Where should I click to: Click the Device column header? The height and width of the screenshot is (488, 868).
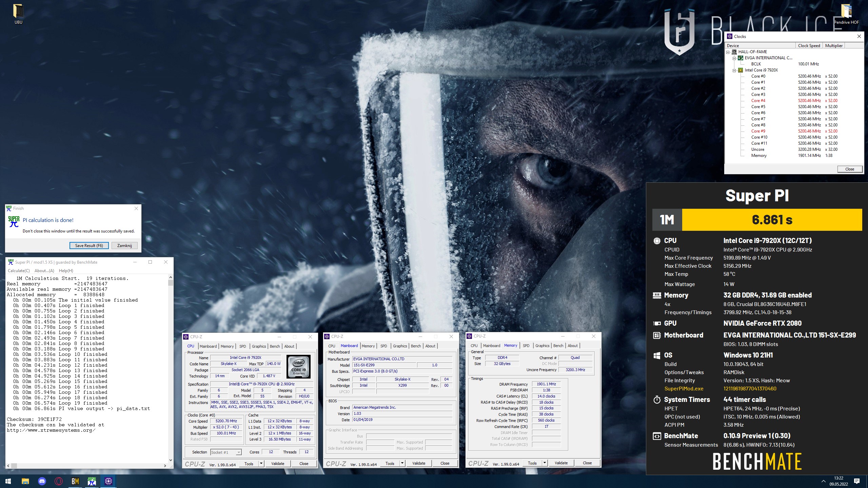click(x=760, y=46)
